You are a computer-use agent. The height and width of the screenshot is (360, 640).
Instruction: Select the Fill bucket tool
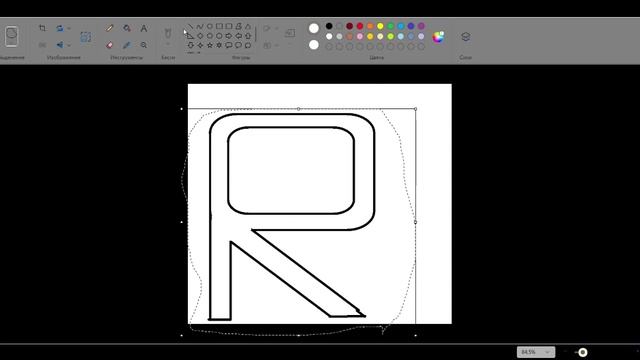pos(127,28)
